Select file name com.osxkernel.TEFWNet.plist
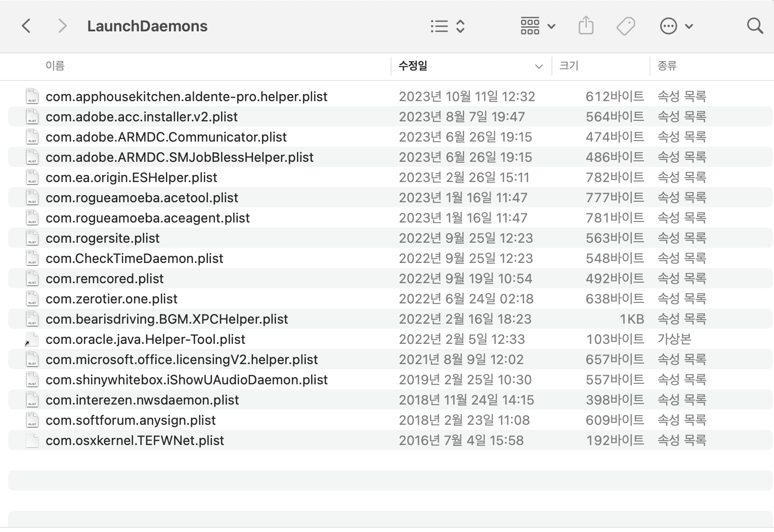Viewport: 774px width, 532px height. tap(135, 440)
